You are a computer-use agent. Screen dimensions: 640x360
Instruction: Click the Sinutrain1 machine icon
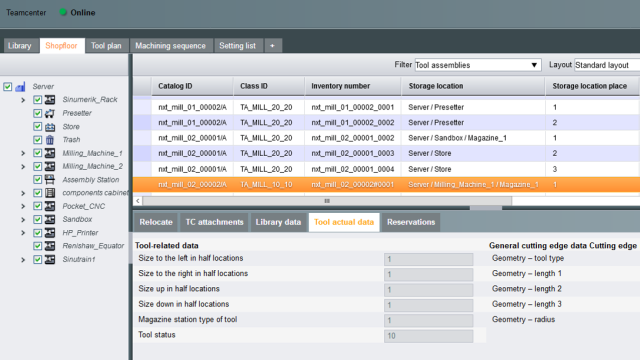coord(50,259)
